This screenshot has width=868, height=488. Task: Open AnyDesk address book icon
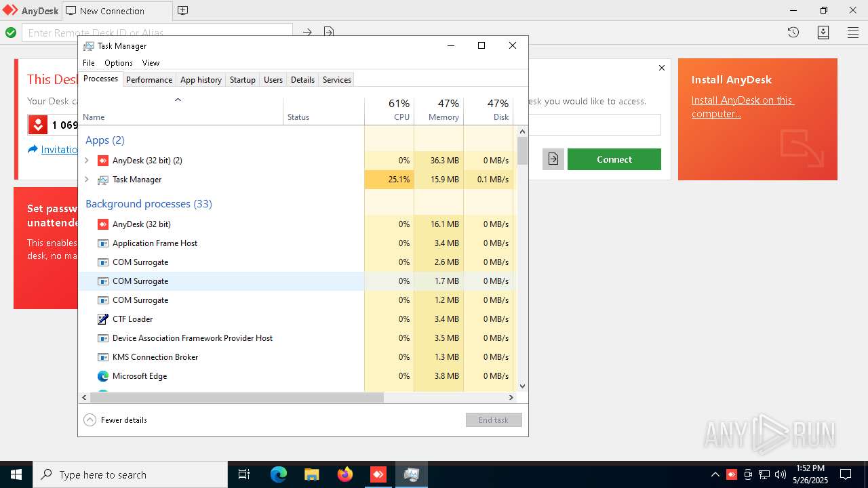pyautogui.click(x=823, y=33)
